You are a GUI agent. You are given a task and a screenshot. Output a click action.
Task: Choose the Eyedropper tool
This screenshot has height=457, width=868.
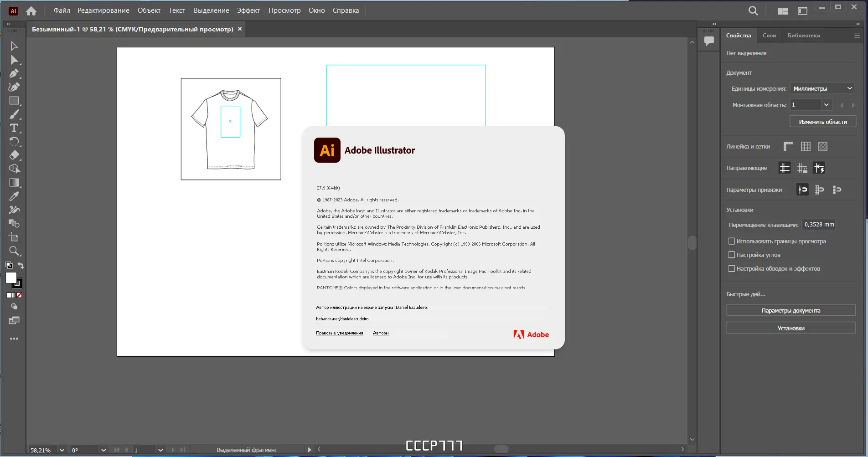(x=14, y=196)
